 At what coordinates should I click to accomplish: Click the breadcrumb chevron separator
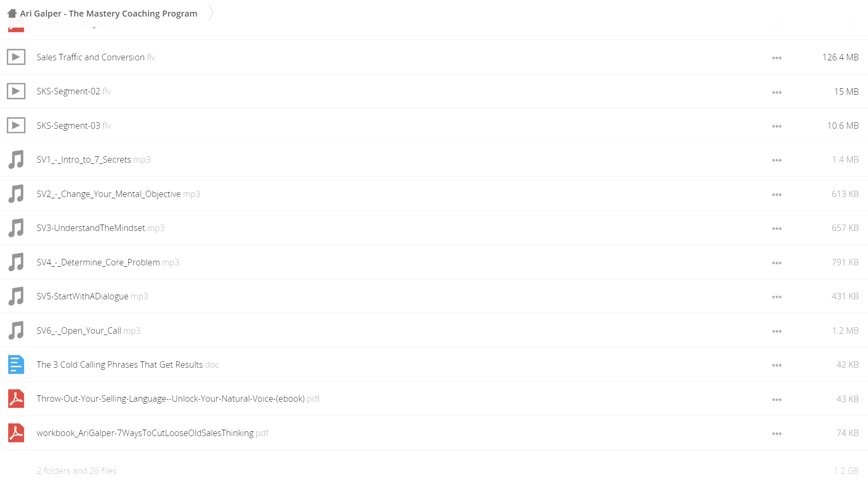(211, 13)
